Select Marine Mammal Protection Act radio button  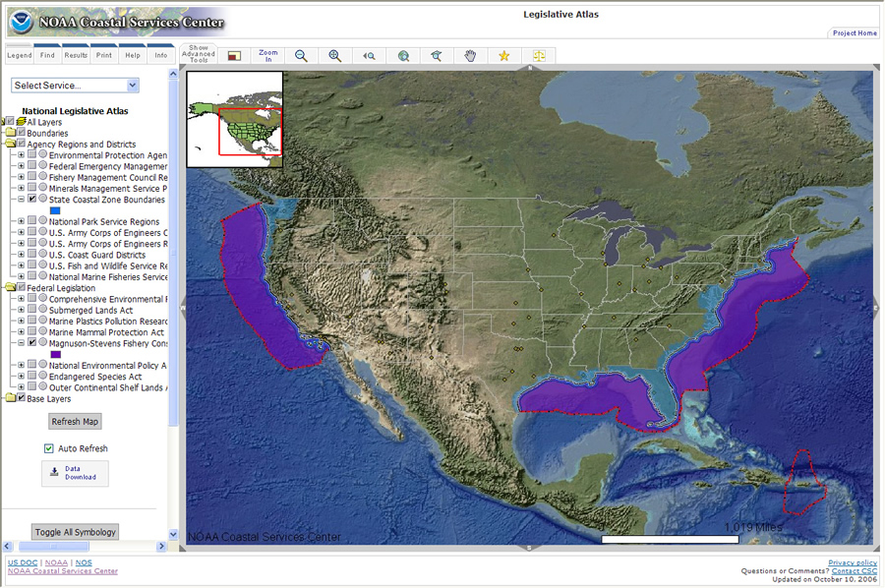(x=43, y=331)
